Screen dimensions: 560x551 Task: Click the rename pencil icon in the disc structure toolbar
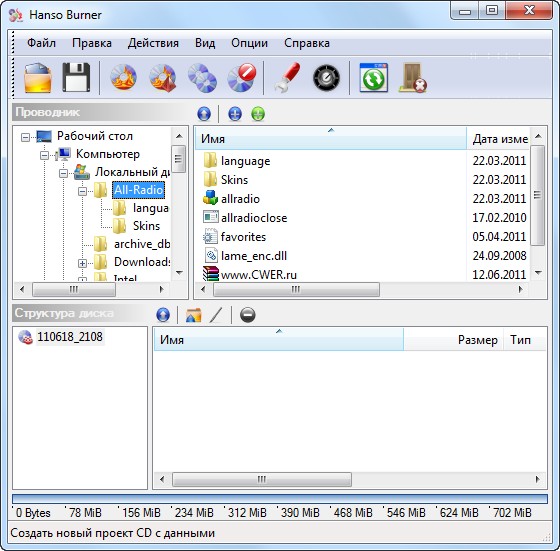coord(216,315)
